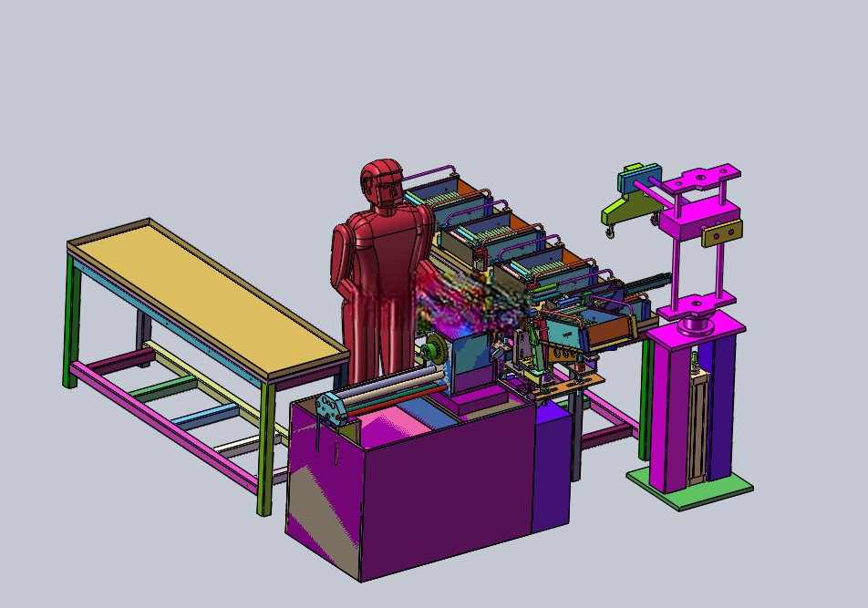The height and width of the screenshot is (608, 868).
Task: Select the orange perforated mounting plate
Action: point(570,385)
